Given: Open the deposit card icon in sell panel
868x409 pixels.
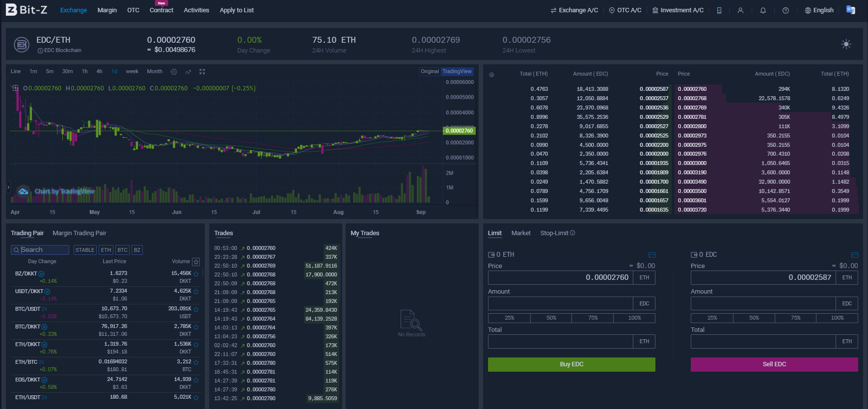Looking at the screenshot, I should pyautogui.click(x=855, y=255).
